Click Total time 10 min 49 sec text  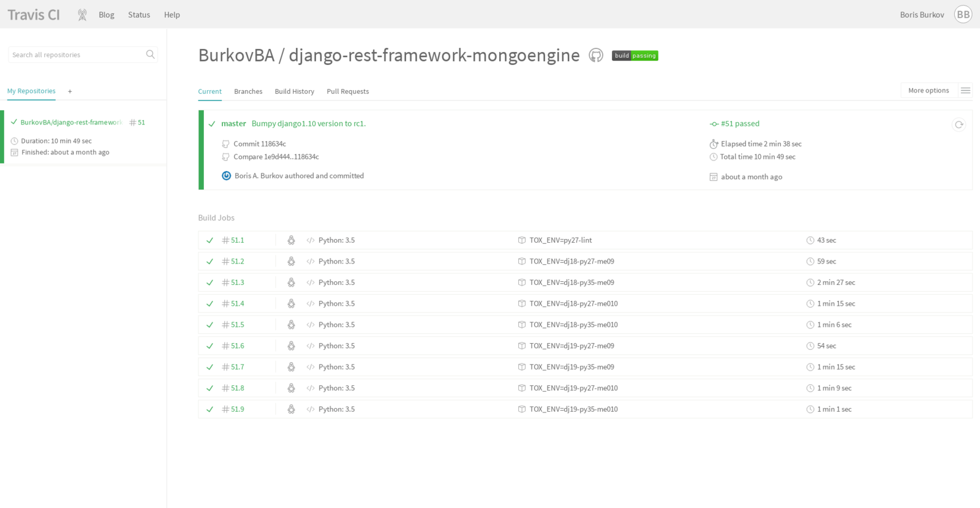[758, 157]
